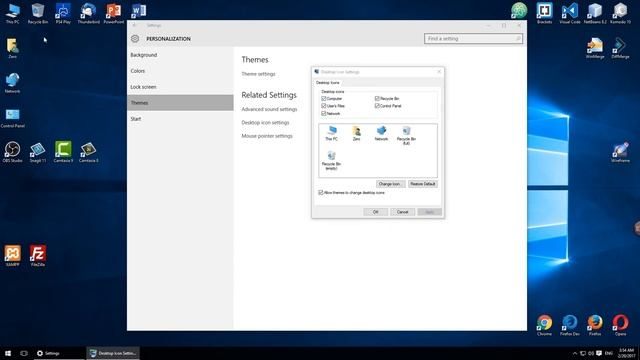Switch to Desktop Icon Settings taskbar button
Viewport: 640px width, 360px height.
113,353
